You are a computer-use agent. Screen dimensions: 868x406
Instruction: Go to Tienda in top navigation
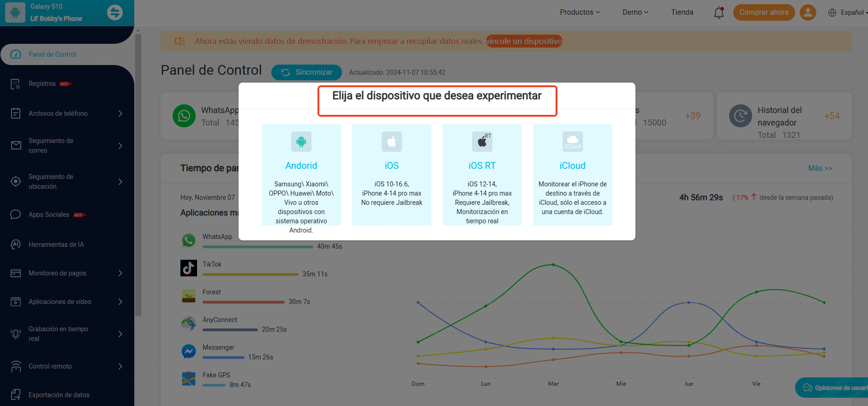pyautogui.click(x=682, y=12)
